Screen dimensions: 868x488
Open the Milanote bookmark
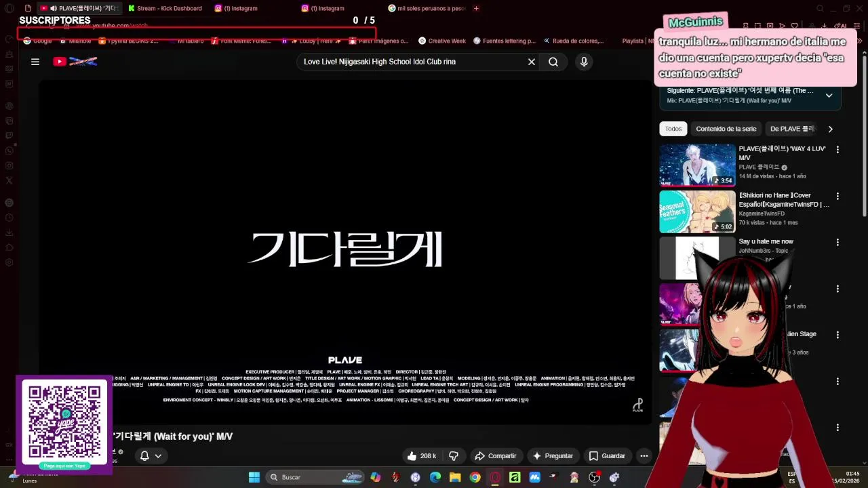pyautogui.click(x=75, y=41)
